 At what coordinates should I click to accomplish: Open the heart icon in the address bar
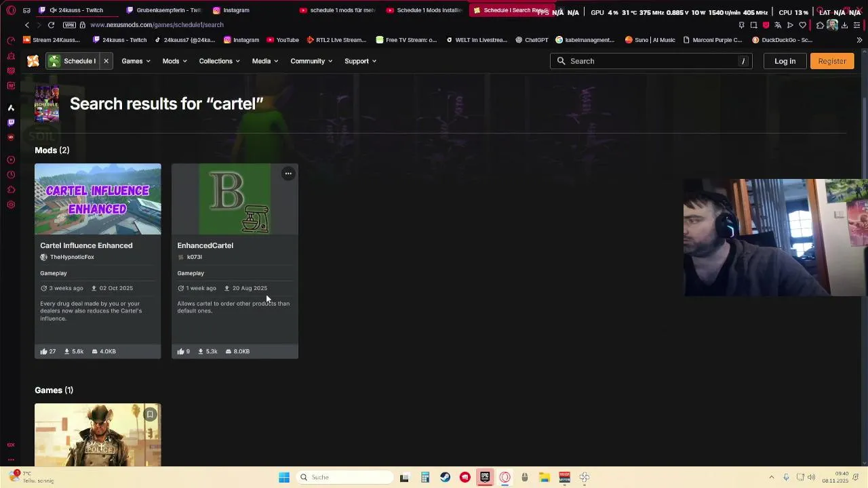pyautogui.click(x=802, y=25)
